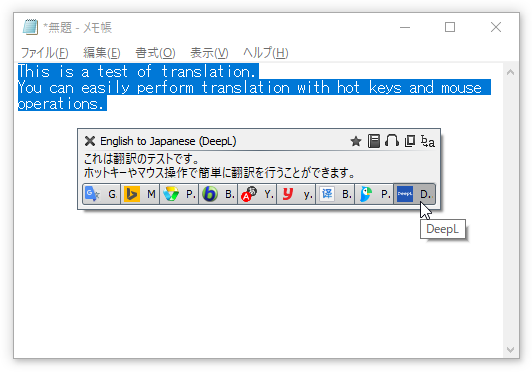Maximize the Notepad window
The width and height of the screenshot is (532, 372).
point(450,27)
